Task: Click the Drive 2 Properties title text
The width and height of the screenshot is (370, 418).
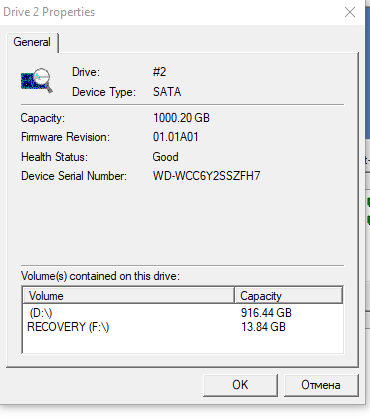Action: tap(49, 12)
